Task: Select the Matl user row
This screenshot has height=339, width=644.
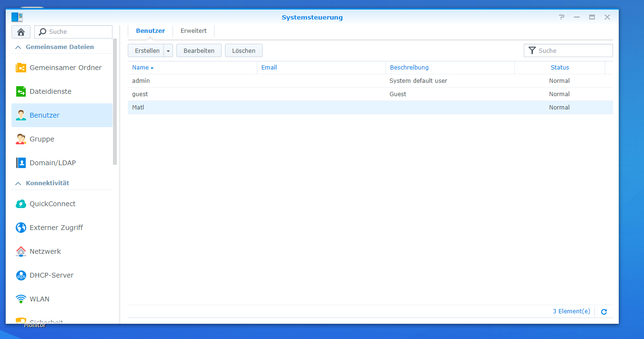Action: [370, 108]
